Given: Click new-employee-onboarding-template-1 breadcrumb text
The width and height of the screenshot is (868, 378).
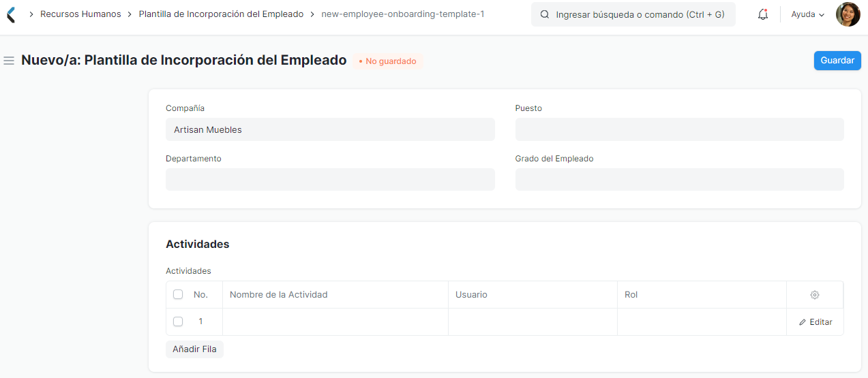Looking at the screenshot, I should pos(403,14).
